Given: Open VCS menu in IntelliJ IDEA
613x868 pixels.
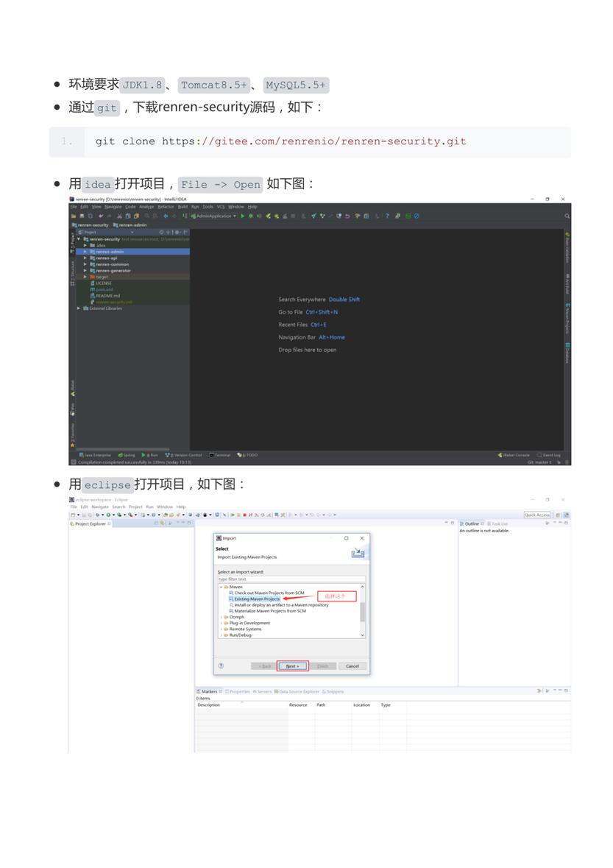Looking at the screenshot, I should pyautogui.click(x=221, y=207).
